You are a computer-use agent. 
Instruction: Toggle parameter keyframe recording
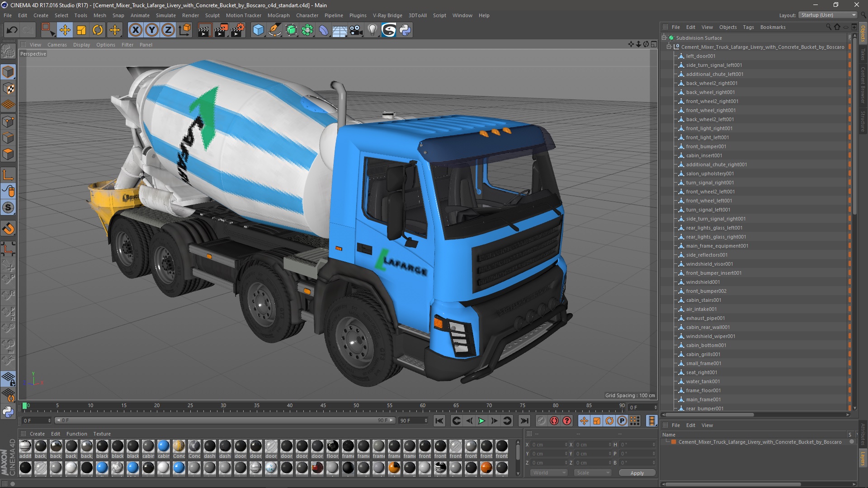(x=622, y=421)
